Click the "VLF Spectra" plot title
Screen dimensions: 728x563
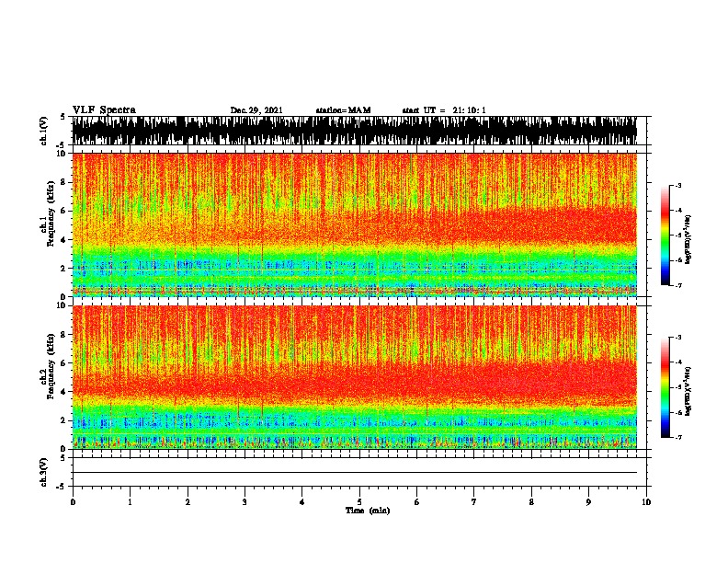[104, 110]
